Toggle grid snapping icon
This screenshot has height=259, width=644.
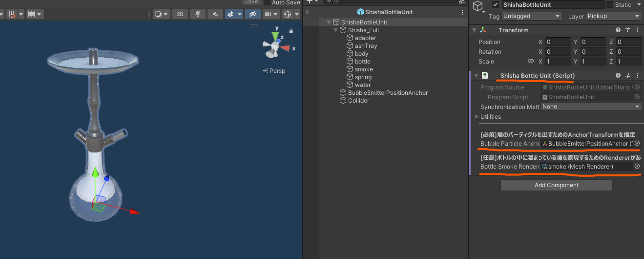tap(12, 14)
